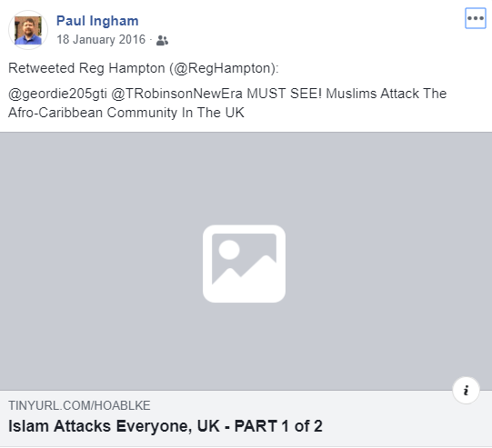Click the round info "i" button

[466, 391]
